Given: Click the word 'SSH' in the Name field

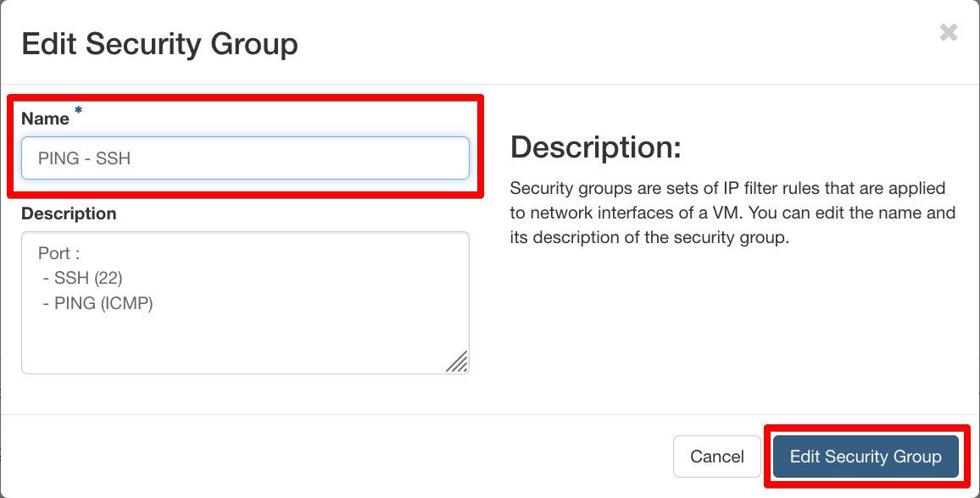Looking at the screenshot, I should [114, 158].
